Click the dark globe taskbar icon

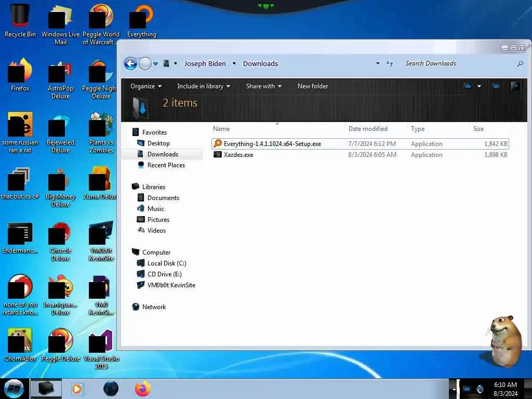111,389
